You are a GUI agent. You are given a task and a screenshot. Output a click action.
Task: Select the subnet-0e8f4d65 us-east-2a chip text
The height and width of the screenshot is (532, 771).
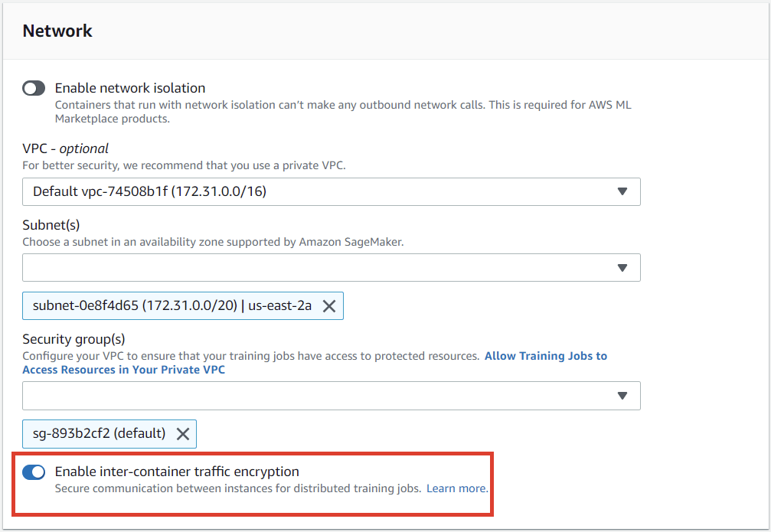point(172,306)
